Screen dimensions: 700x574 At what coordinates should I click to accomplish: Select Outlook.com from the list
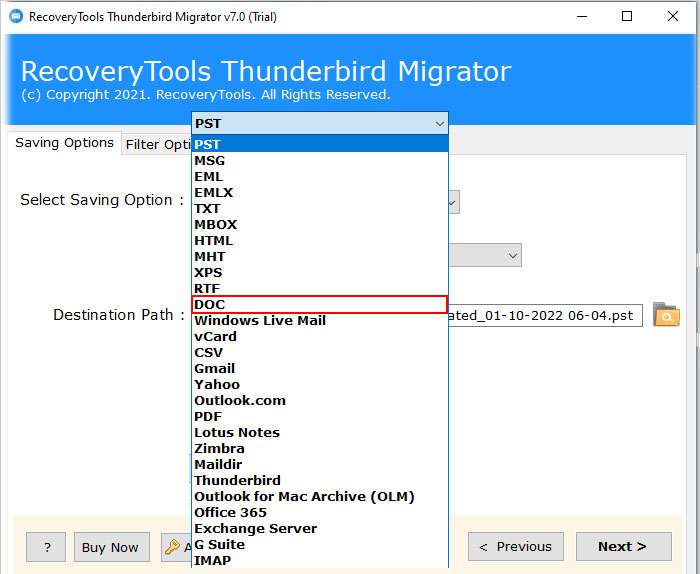[320, 400]
